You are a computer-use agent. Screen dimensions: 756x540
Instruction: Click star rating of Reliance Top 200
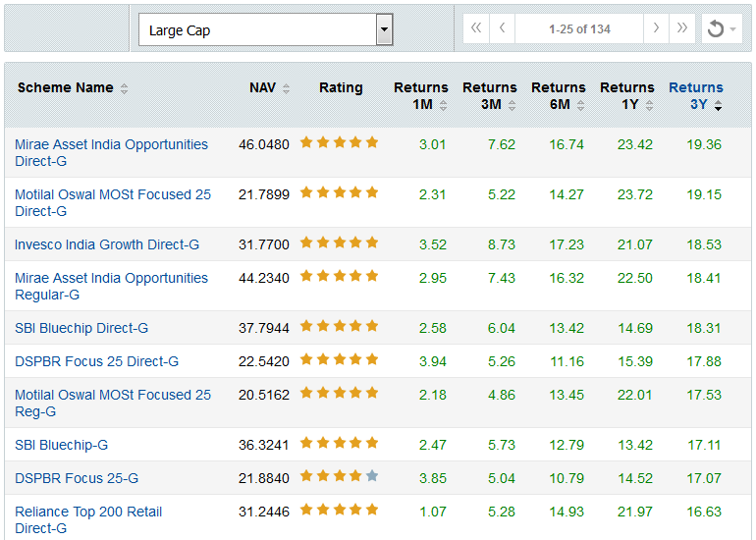(x=339, y=510)
